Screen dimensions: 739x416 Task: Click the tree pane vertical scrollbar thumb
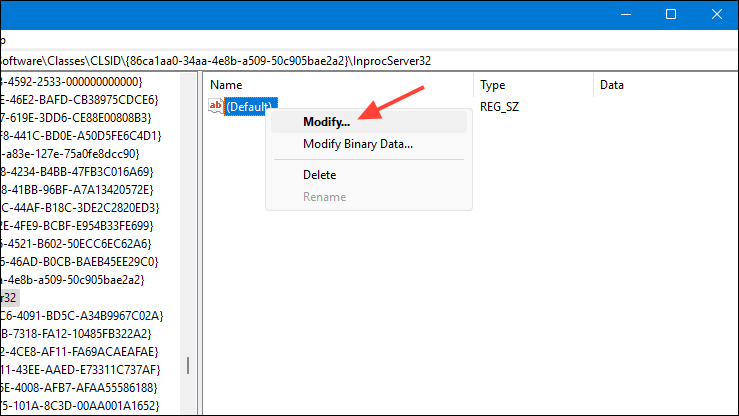(188, 366)
